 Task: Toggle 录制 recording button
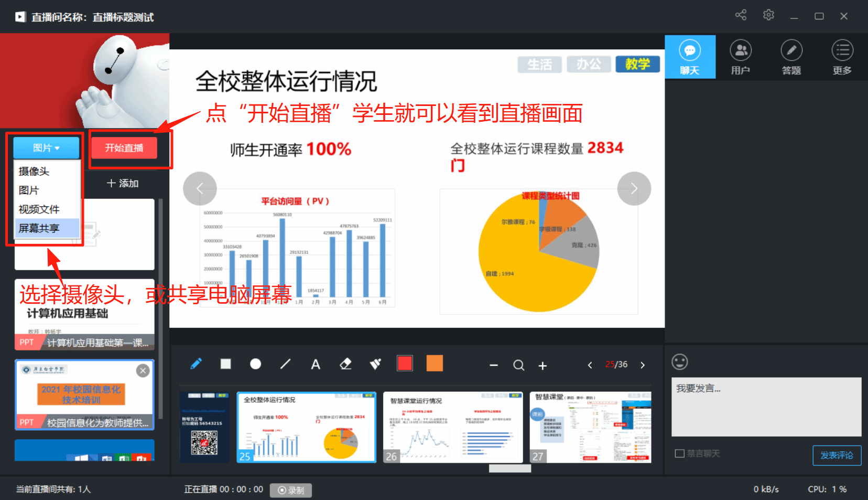click(291, 490)
